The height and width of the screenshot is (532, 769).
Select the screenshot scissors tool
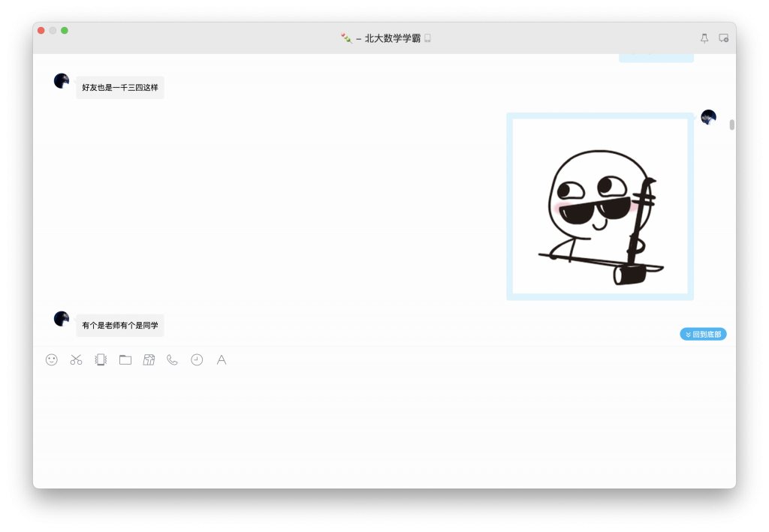coord(75,359)
